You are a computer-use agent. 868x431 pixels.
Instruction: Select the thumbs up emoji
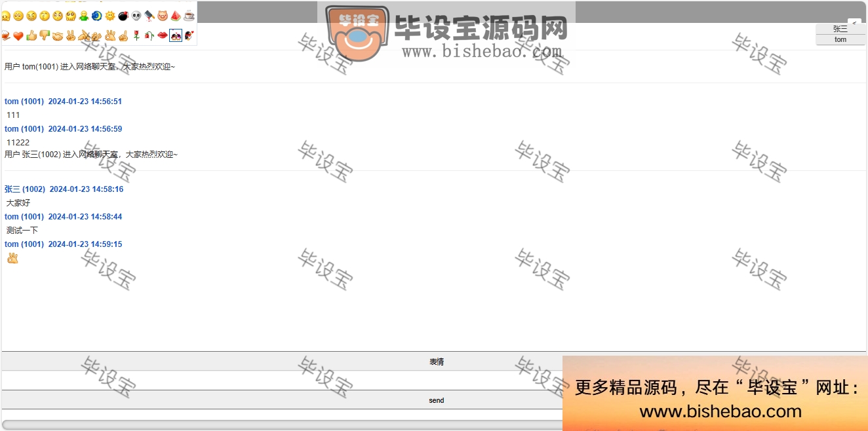pos(31,36)
